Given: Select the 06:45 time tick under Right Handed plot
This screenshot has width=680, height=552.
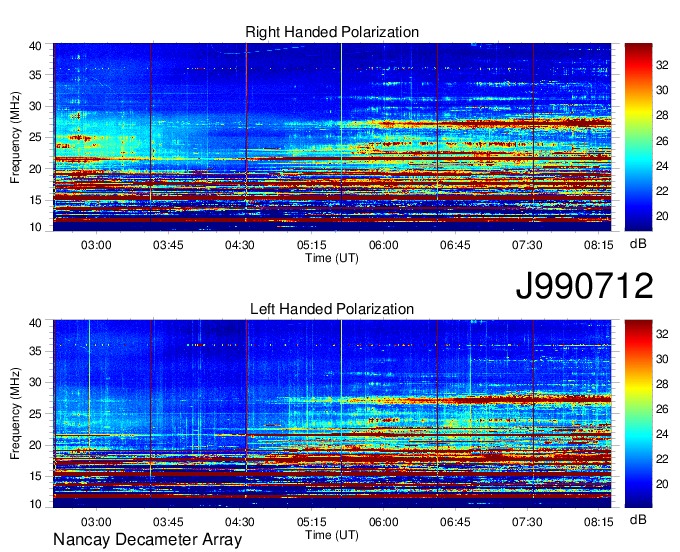Looking at the screenshot, I should [455, 245].
